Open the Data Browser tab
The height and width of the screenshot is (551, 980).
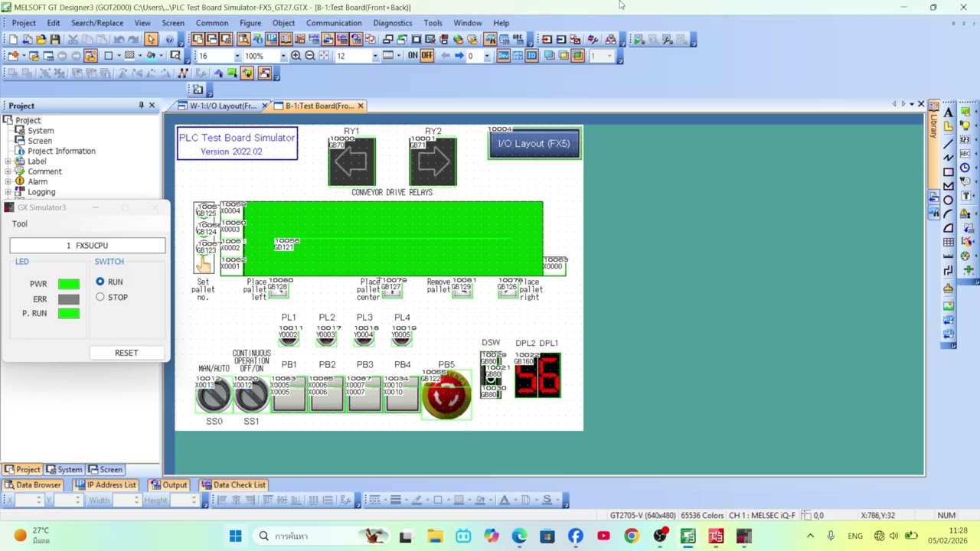33,485
